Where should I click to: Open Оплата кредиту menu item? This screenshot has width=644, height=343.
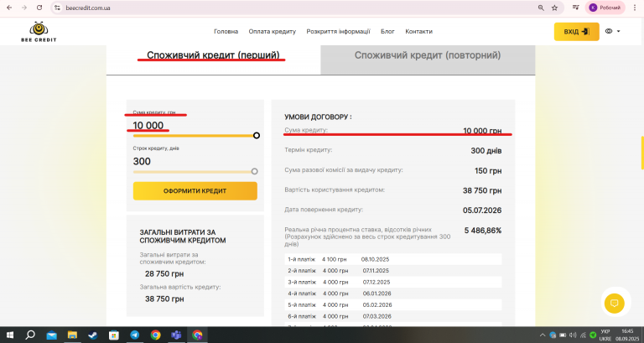tap(272, 31)
